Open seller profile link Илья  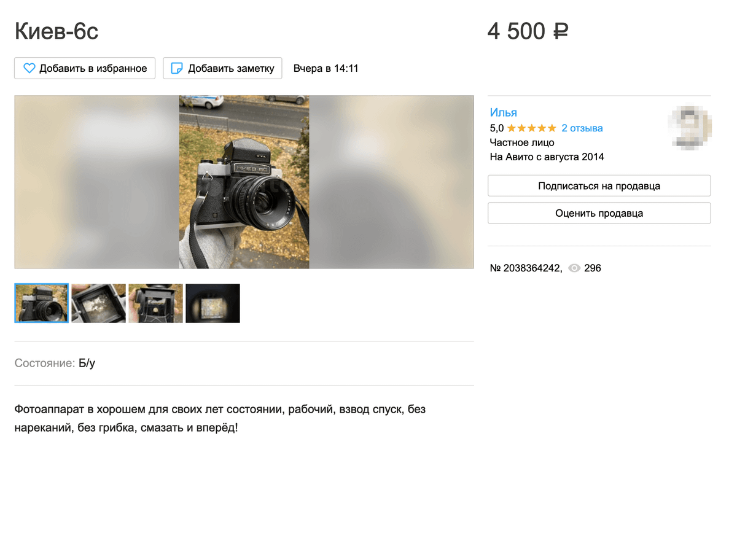tap(504, 112)
